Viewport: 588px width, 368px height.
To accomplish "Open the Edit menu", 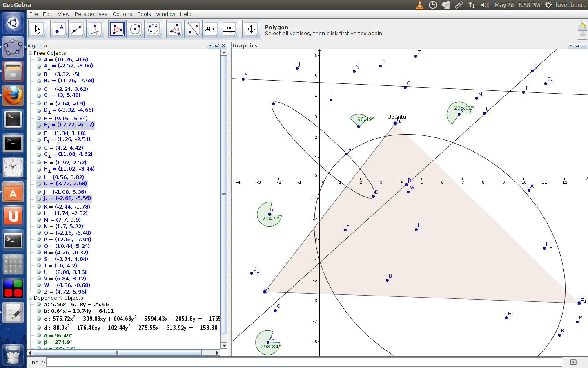I will [x=48, y=14].
